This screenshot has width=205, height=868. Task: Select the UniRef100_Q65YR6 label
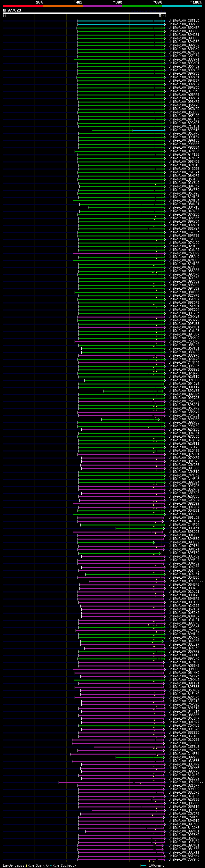coord(184,105)
